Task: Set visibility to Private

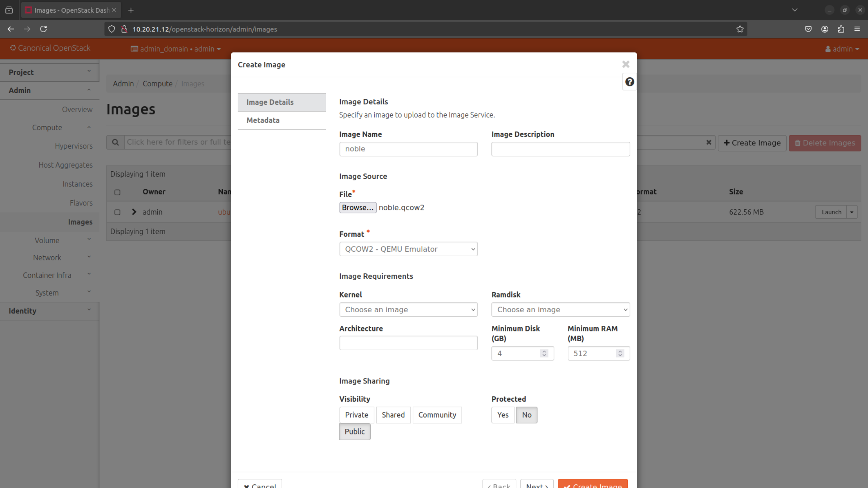Action: pyautogui.click(x=357, y=415)
